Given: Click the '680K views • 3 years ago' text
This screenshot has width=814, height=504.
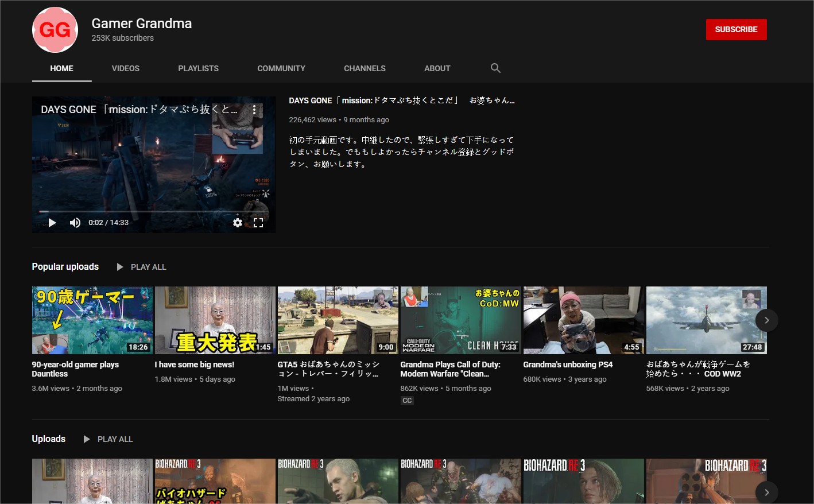Looking at the screenshot, I should pyautogui.click(x=565, y=379).
